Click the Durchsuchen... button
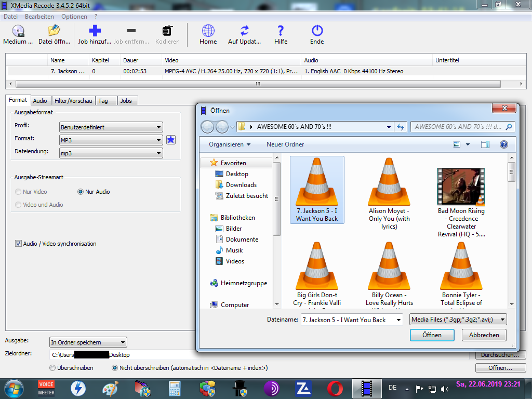Screen dimensions: 532x399 coord(500,355)
